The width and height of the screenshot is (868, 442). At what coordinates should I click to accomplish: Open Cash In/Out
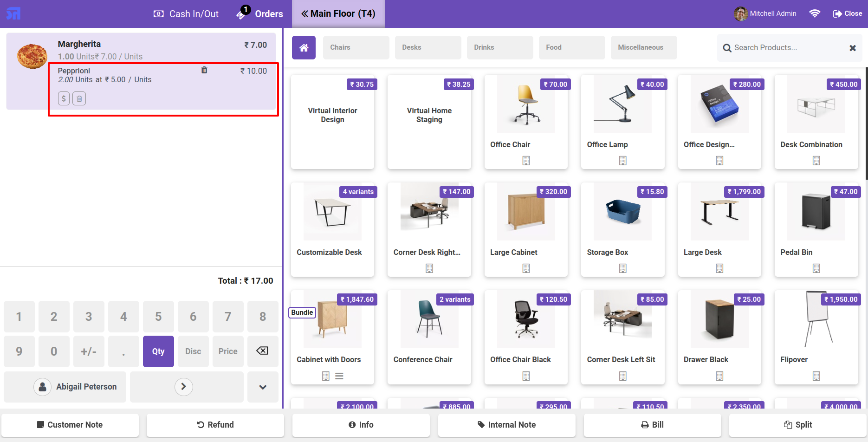(186, 14)
